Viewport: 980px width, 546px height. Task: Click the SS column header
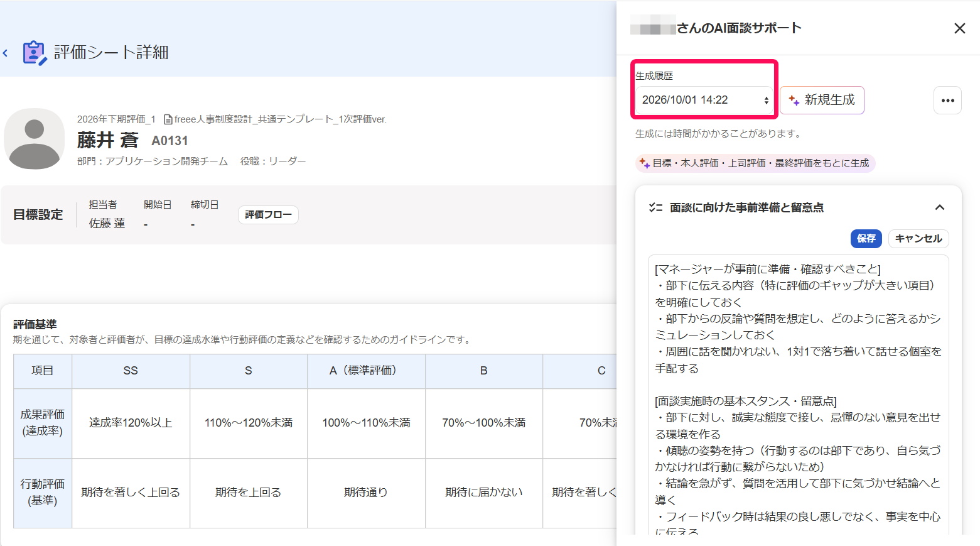click(x=131, y=371)
